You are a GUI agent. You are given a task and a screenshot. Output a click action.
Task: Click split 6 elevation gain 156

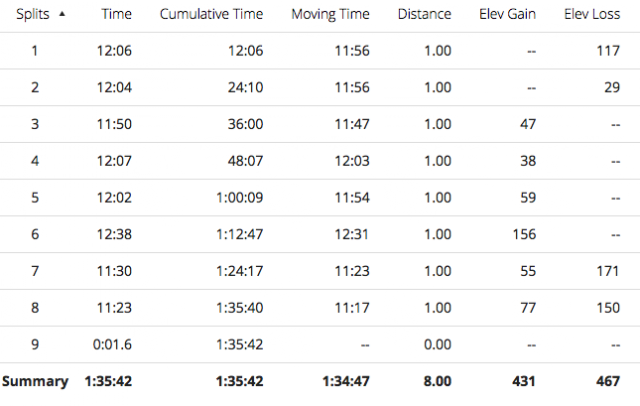(x=524, y=234)
